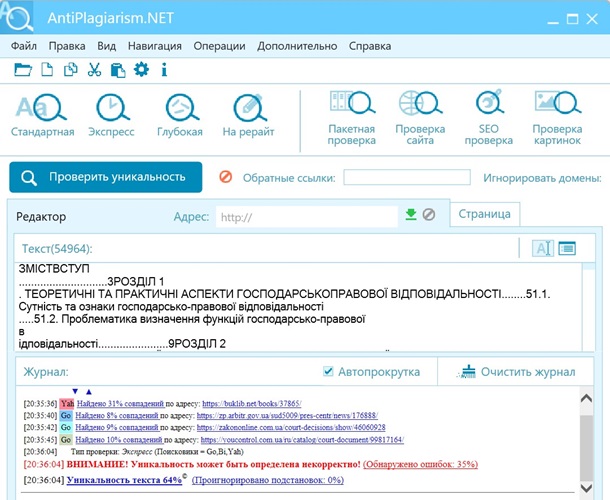Viewport: 610px width, 500px height.
Task: Cut text with the scissors icon
Action: coord(94,70)
